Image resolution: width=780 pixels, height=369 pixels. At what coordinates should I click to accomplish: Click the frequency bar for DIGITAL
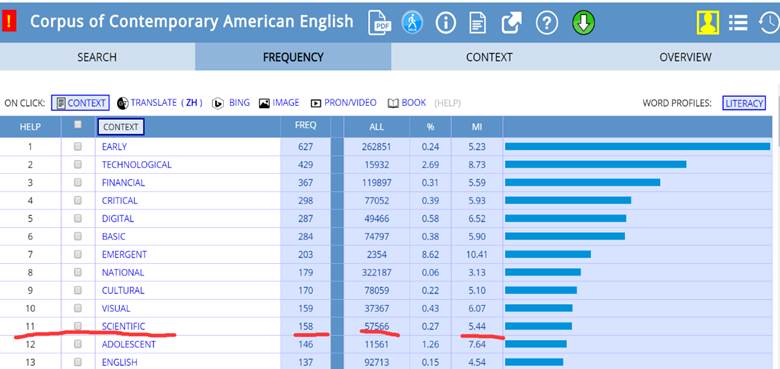pyautogui.click(x=565, y=218)
